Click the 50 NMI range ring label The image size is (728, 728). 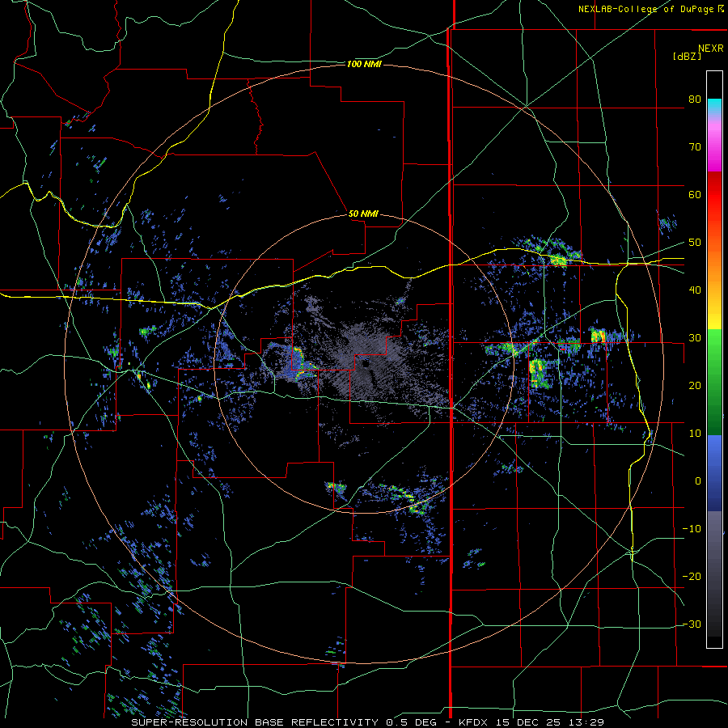[363, 214]
